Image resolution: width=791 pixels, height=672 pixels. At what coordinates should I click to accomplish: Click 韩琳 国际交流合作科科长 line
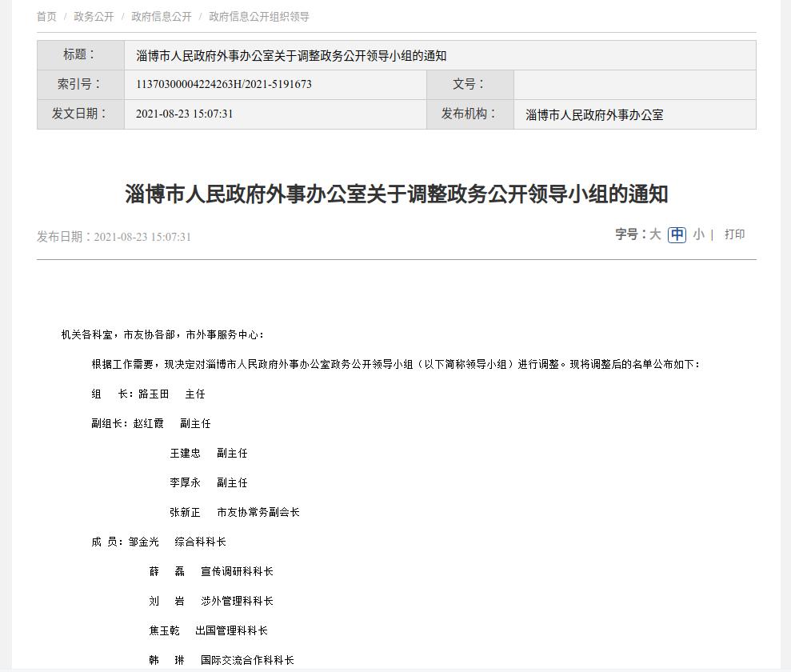pos(222,660)
